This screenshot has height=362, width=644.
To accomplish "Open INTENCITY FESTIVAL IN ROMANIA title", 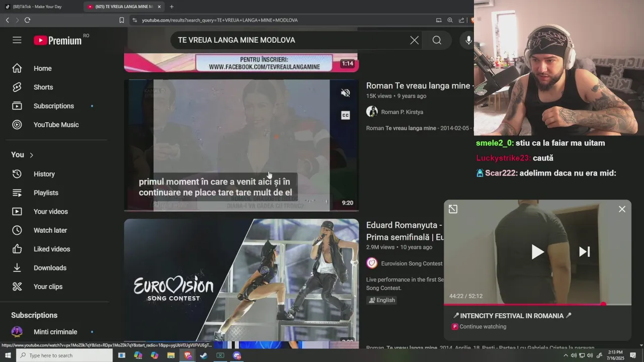I will (x=512, y=316).
